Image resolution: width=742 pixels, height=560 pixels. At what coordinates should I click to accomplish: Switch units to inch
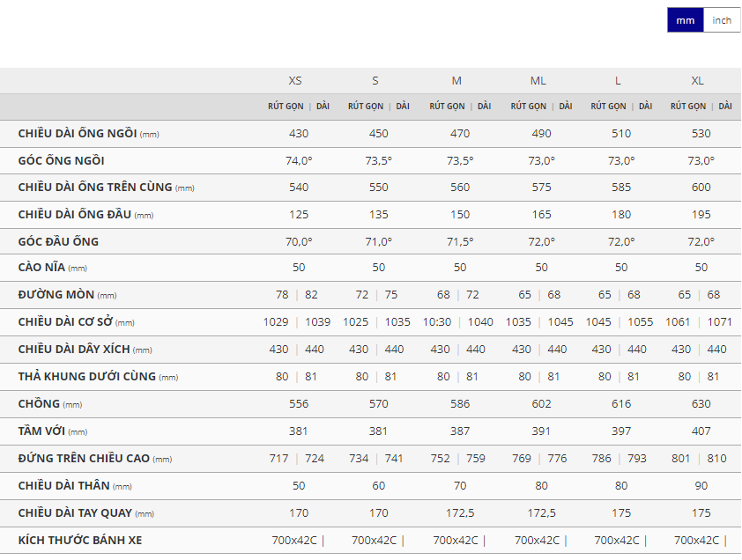pyautogui.click(x=722, y=20)
